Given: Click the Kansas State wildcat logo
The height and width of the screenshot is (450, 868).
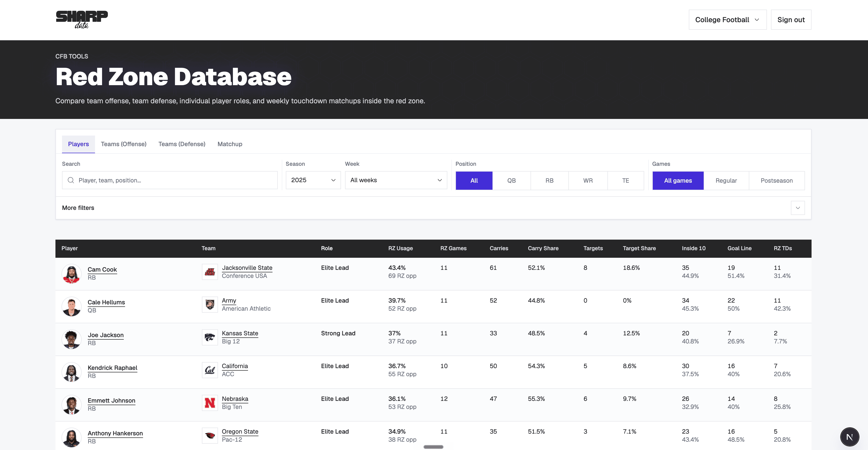Looking at the screenshot, I should (x=210, y=337).
